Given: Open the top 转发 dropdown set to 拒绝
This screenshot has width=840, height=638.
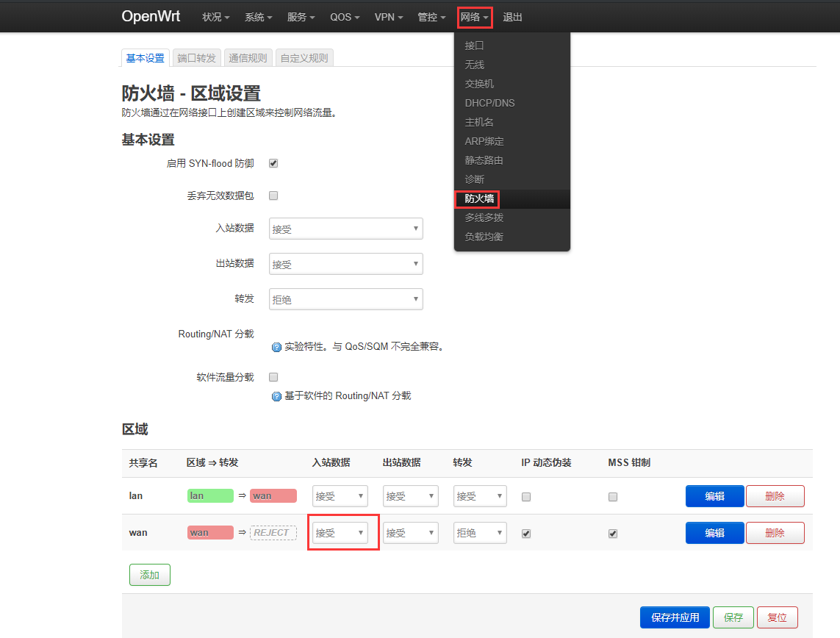Looking at the screenshot, I should click(345, 299).
